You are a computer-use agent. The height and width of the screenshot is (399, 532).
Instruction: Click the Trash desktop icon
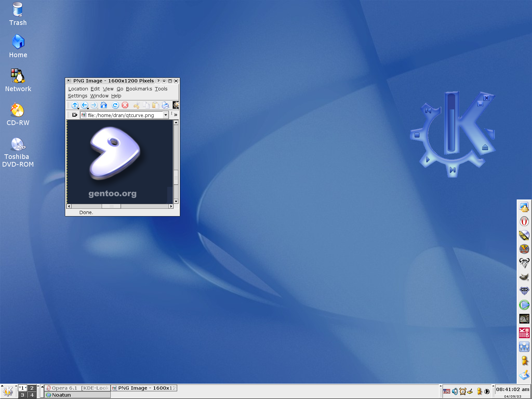click(18, 14)
